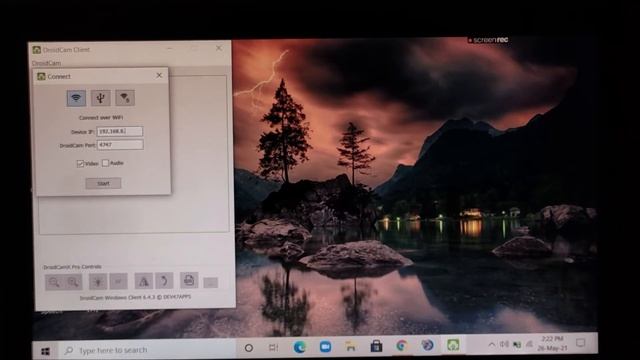
Task: Close the DroidCam Client window
Action: pyautogui.click(x=219, y=48)
